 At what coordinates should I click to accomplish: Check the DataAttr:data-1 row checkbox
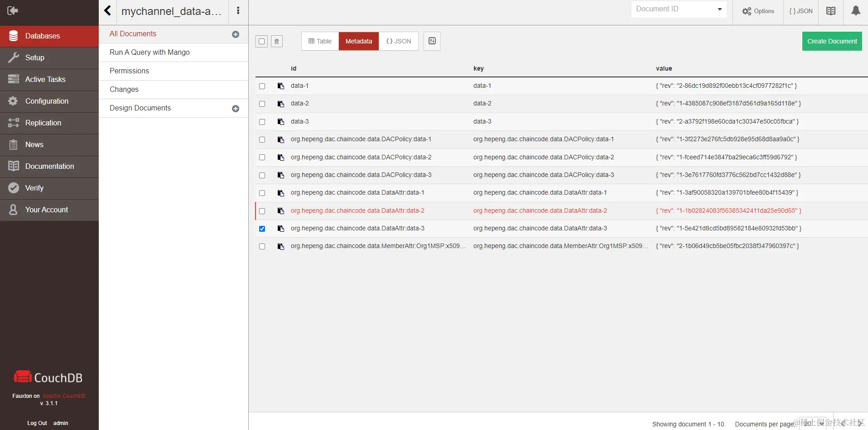point(262,193)
